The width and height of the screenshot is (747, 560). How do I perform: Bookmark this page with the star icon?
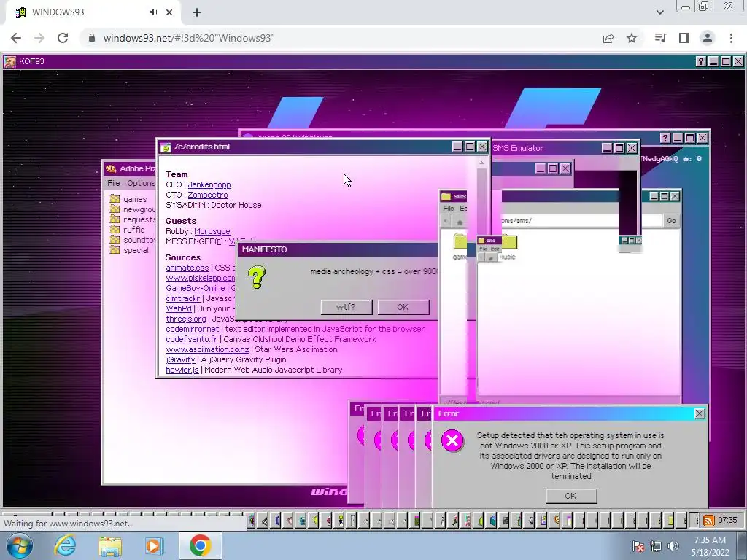(632, 38)
